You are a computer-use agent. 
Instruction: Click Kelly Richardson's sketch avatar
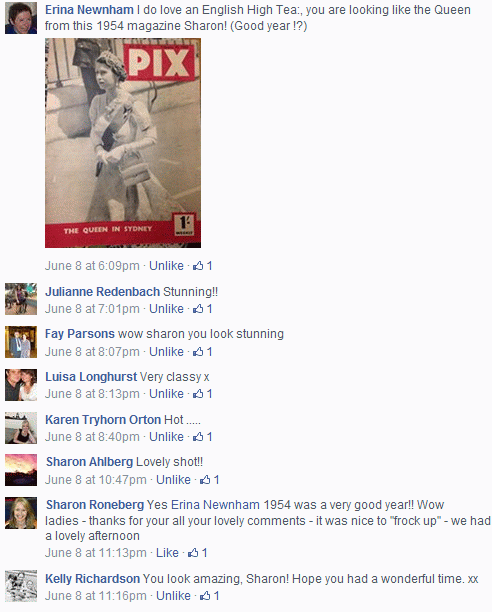(21, 586)
